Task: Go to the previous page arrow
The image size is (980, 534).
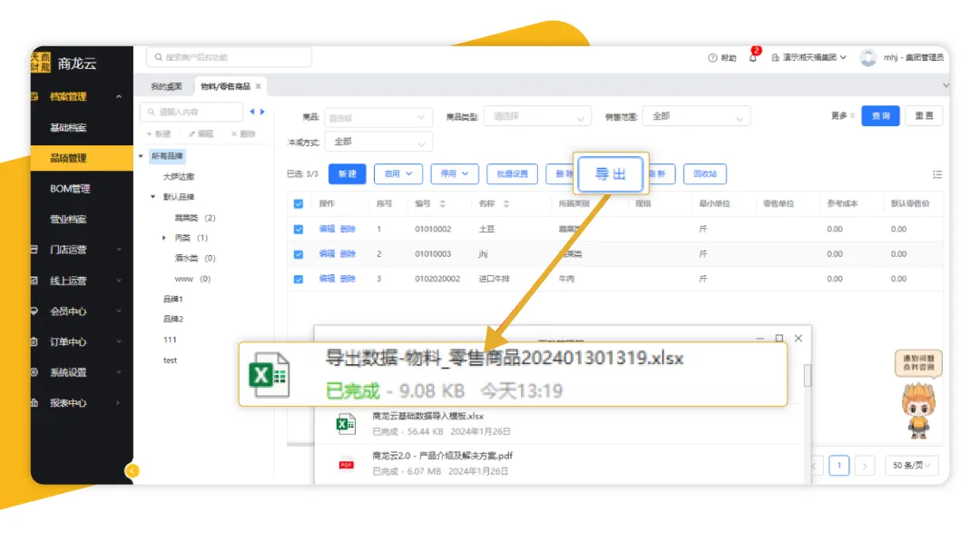Action: click(x=814, y=466)
